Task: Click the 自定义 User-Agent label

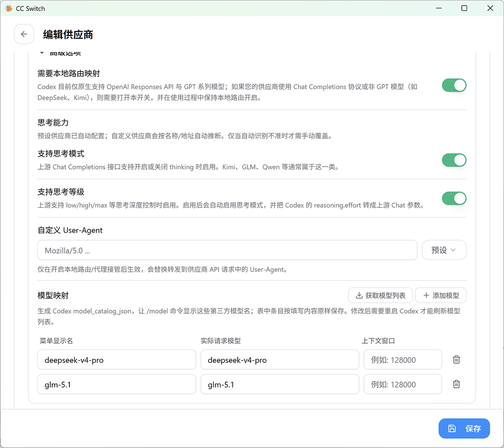Action: point(70,230)
